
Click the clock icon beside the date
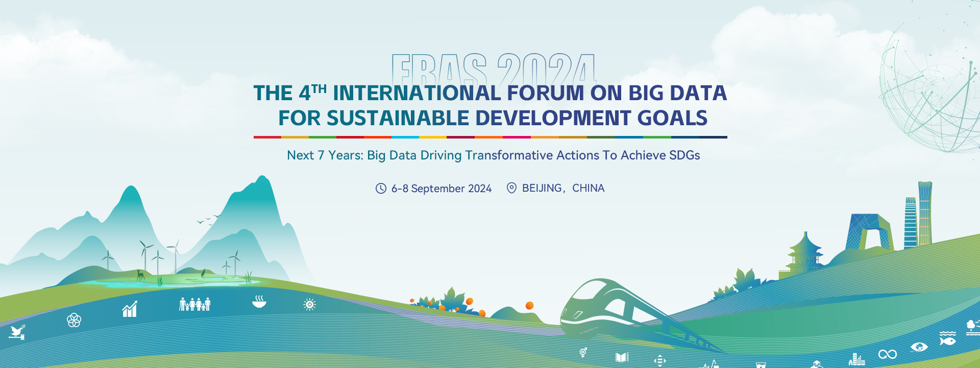tap(381, 188)
